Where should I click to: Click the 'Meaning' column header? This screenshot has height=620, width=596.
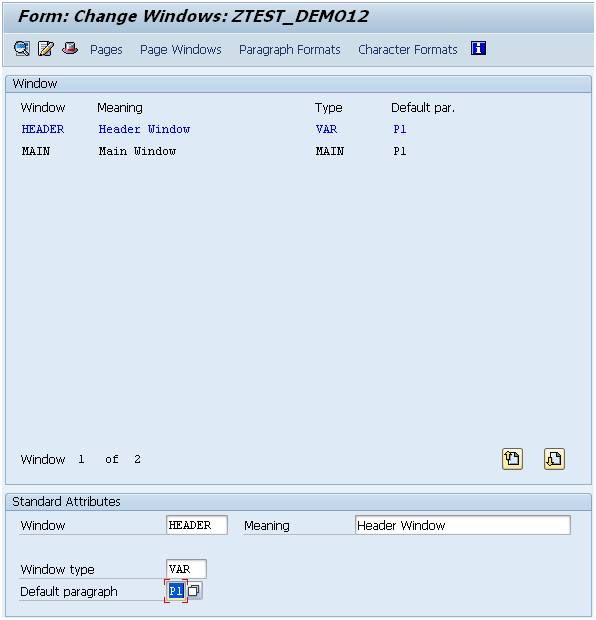tap(120, 108)
